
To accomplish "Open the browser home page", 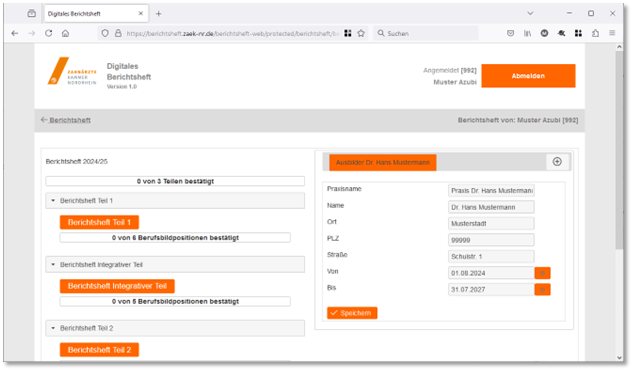I will [x=65, y=34].
